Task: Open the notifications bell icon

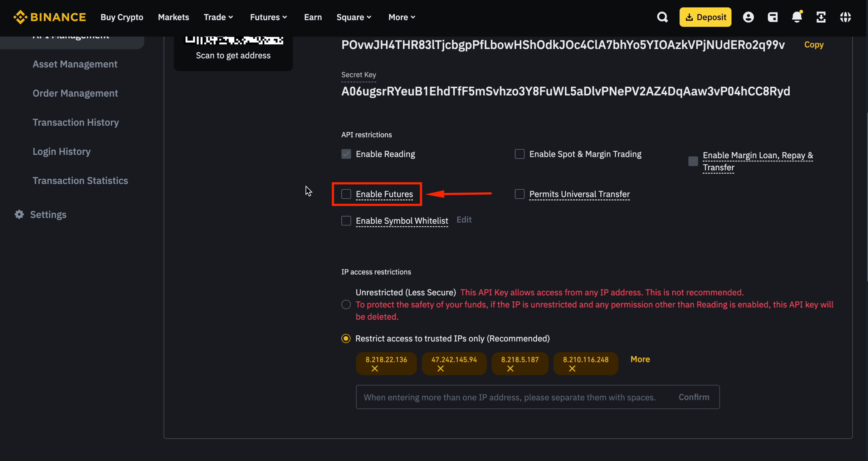Action: click(797, 17)
